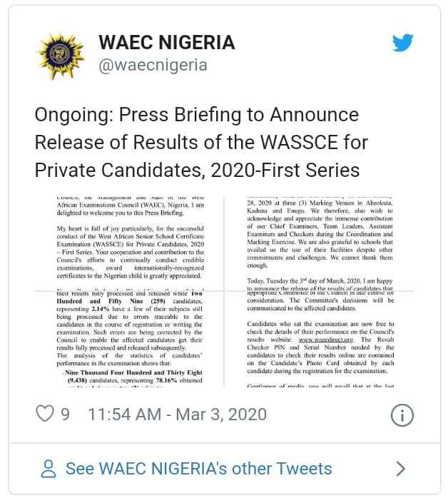Click the person icon beside other Tweets

pyautogui.click(x=49, y=469)
